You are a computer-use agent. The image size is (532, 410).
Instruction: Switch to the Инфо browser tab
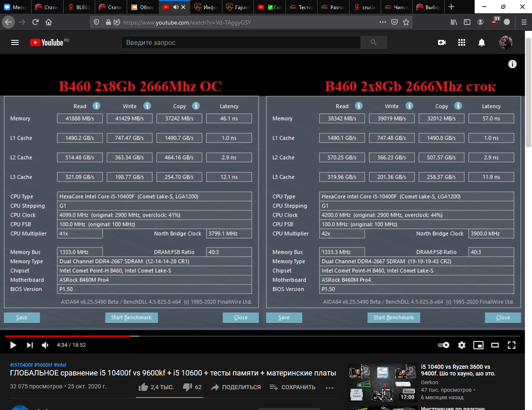pyautogui.click(x=207, y=7)
